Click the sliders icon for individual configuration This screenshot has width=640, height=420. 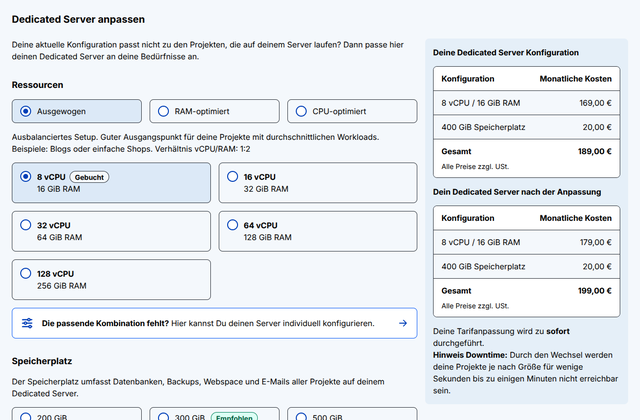coord(27,323)
